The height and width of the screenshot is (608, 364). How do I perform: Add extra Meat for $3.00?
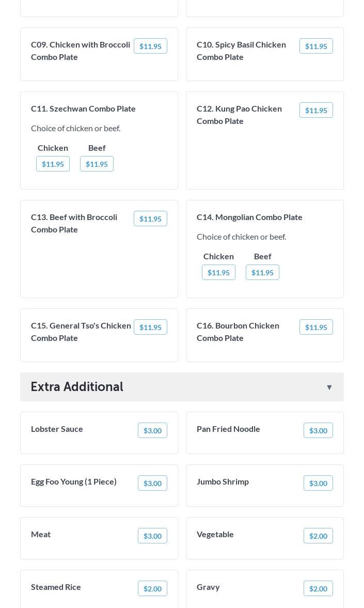point(152,536)
